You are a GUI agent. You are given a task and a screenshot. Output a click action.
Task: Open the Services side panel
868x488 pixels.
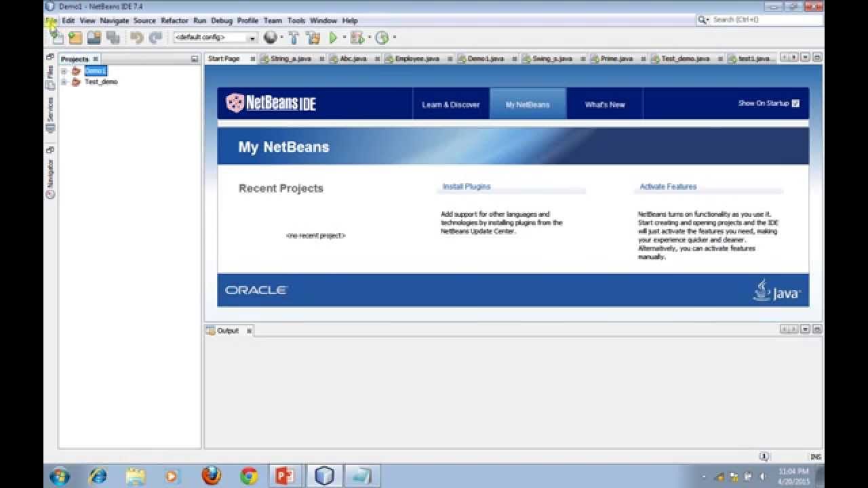[50, 115]
